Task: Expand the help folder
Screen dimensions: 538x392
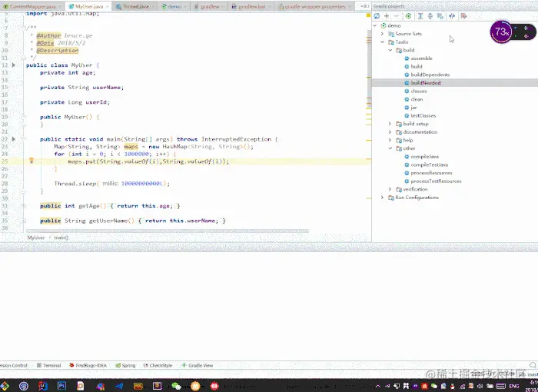Action: click(390, 141)
